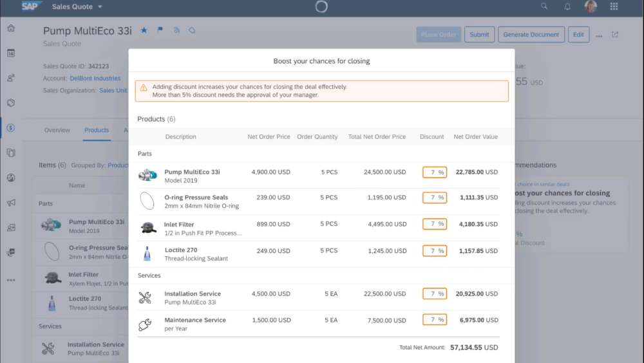Edit discount field for Installation Service
This screenshot has width=644, height=363.
435,293
